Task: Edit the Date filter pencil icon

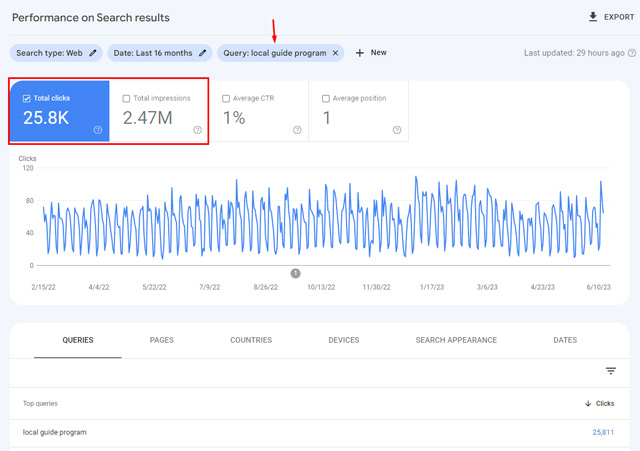Action: tap(203, 53)
